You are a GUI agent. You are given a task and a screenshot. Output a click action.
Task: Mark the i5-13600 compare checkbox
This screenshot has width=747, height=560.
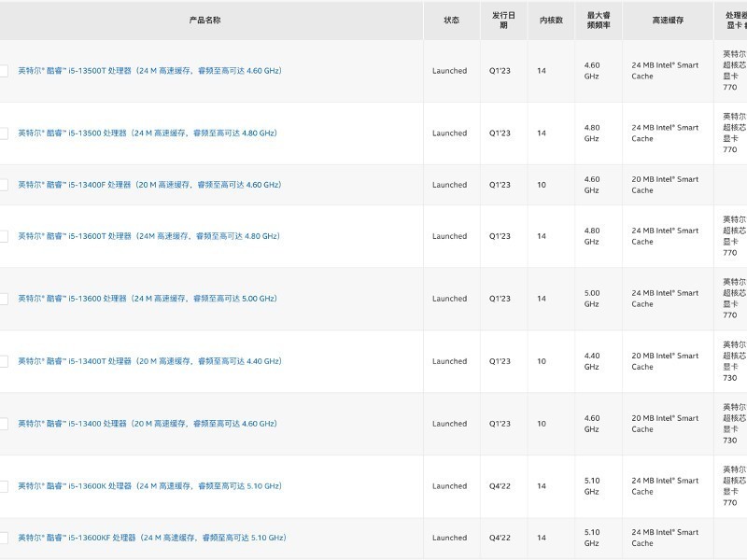3,299
